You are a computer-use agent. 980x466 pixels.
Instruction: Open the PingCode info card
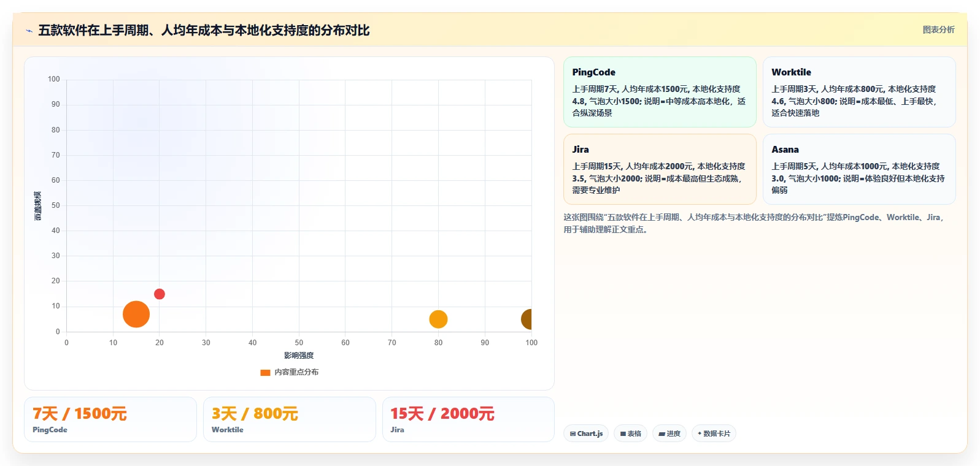[x=660, y=92]
